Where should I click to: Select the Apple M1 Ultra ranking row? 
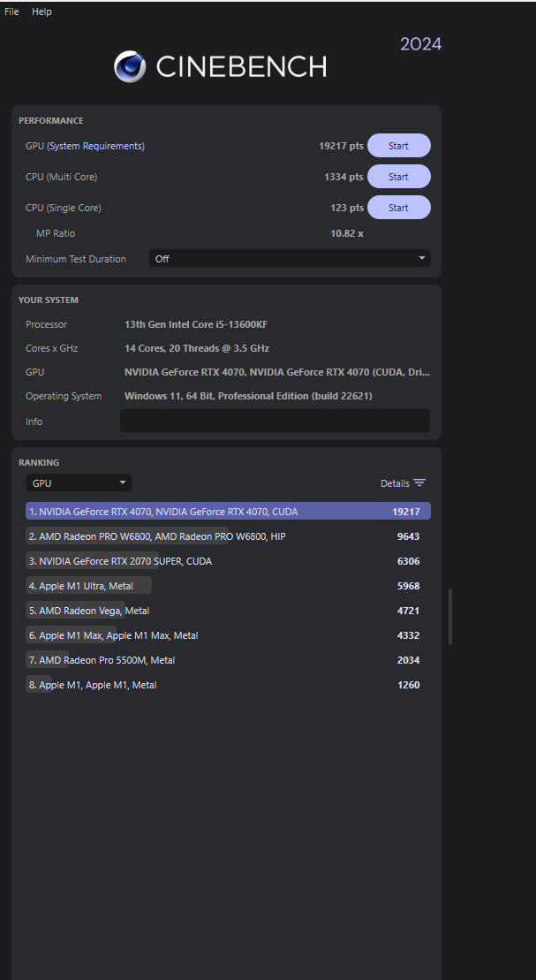(x=228, y=586)
